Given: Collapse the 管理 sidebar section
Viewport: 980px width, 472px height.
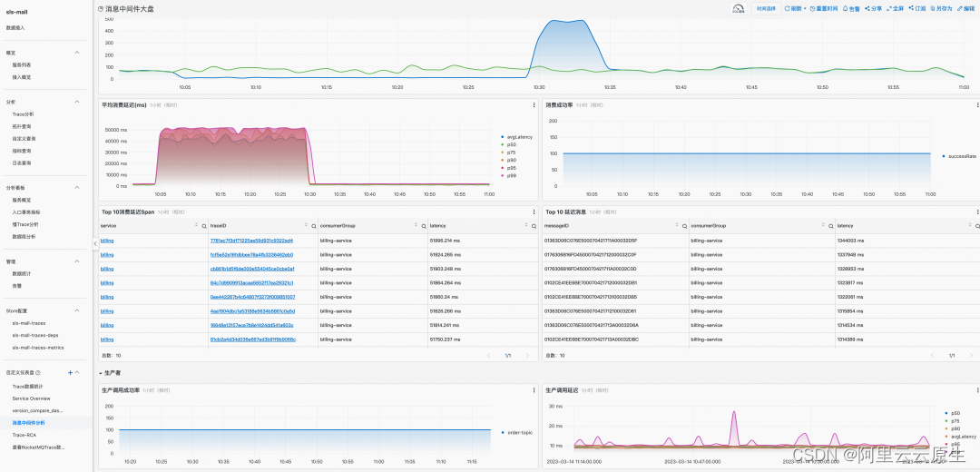Looking at the screenshot, I should [x=77, y=261].
